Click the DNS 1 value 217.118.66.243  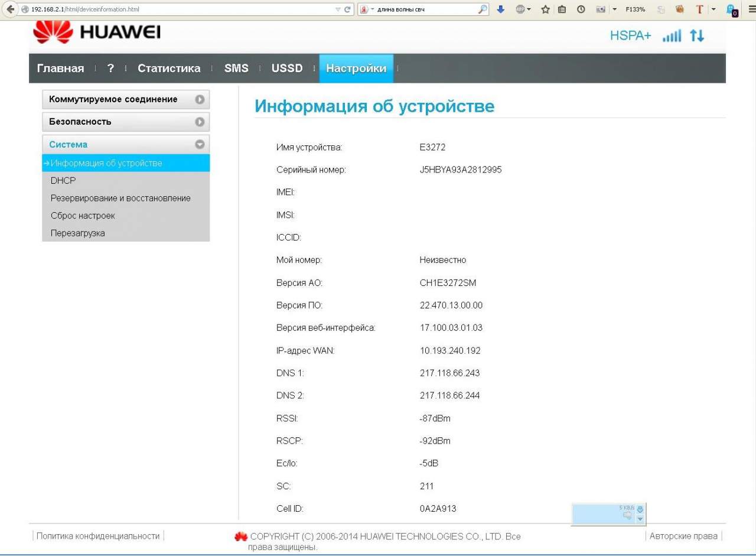coord(450,373)
